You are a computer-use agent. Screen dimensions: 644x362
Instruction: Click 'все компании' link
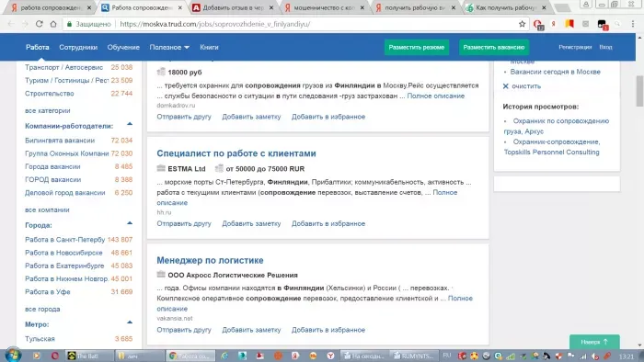tap(47, 209)
